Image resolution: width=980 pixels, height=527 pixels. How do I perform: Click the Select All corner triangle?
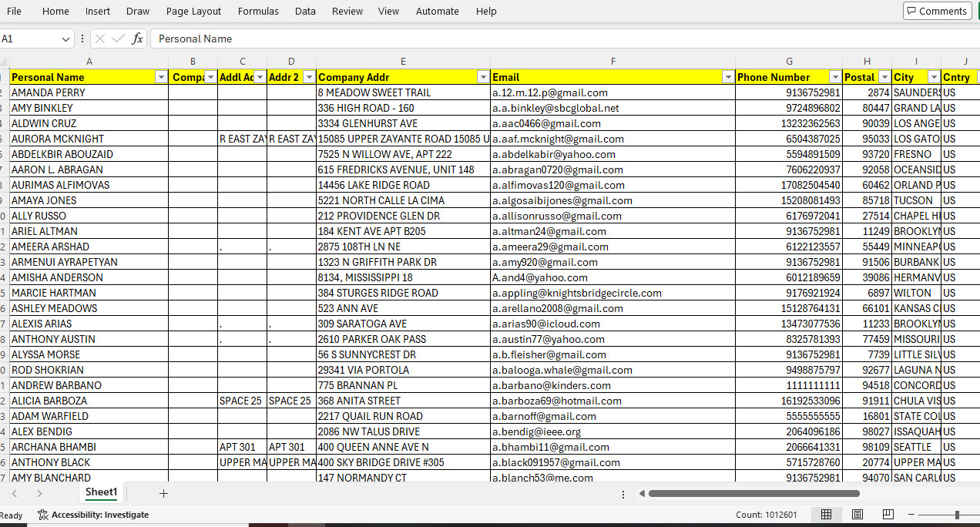point(4,62)
